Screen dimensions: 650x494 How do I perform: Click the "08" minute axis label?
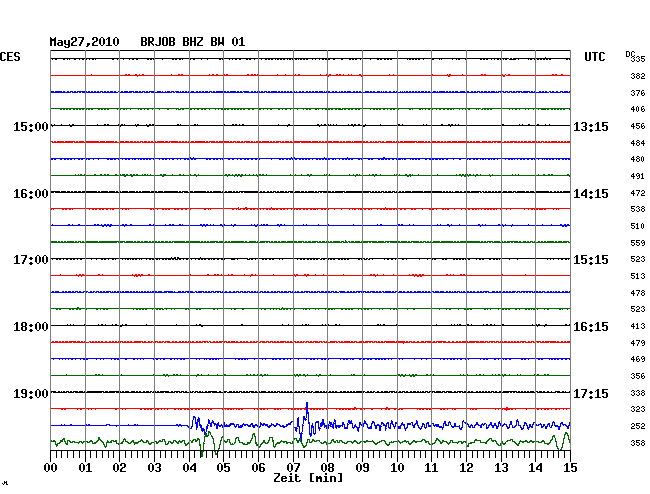tap(327, 468)
